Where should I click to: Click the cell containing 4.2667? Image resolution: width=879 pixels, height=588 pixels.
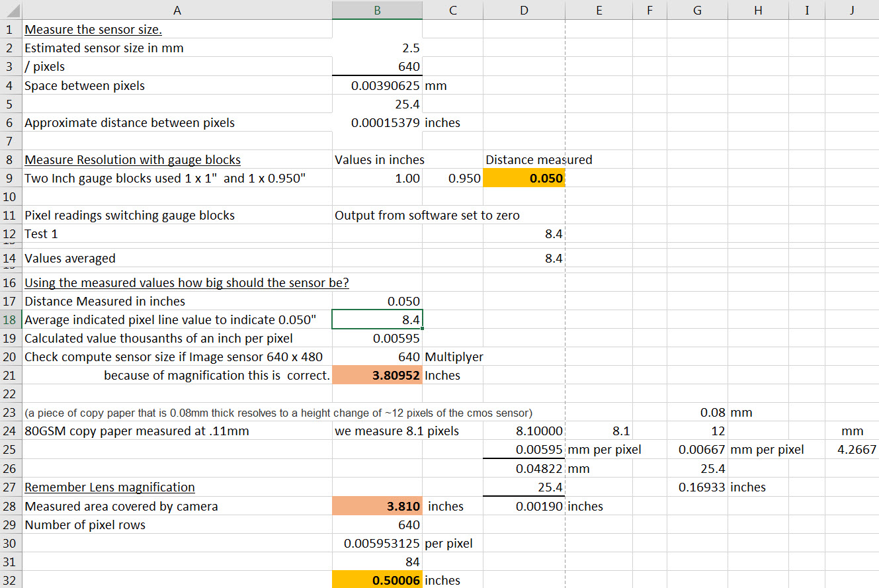(852, 450)
